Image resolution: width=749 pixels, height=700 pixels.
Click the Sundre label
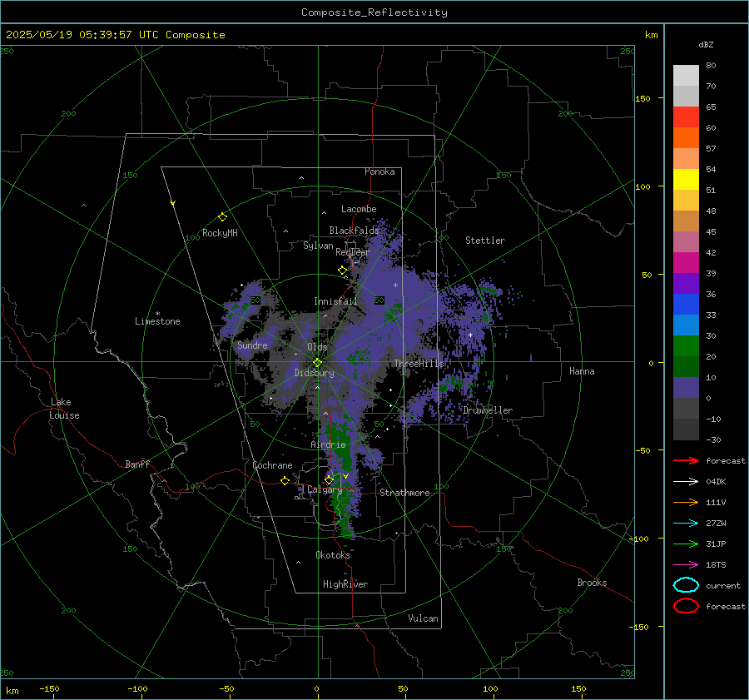tap(252, 345)
